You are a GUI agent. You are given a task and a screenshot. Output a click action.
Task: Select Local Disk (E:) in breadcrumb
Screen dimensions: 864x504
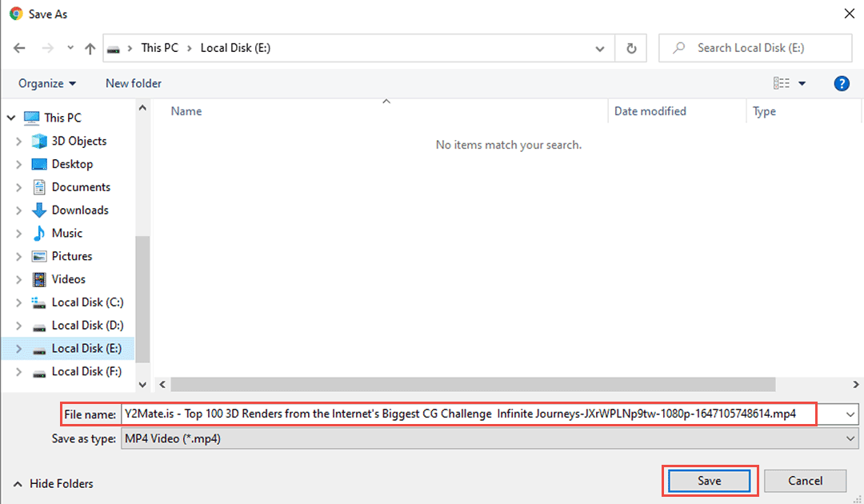pos(235,48)
